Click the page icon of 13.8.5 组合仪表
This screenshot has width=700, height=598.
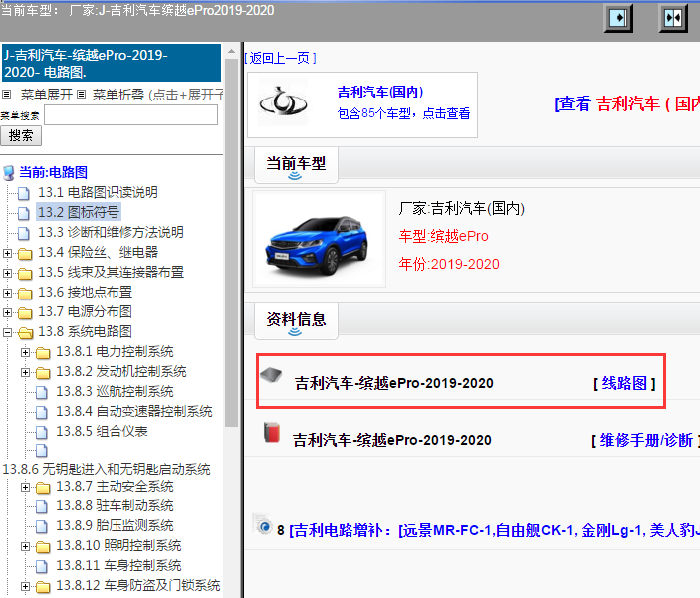(42, 432)
